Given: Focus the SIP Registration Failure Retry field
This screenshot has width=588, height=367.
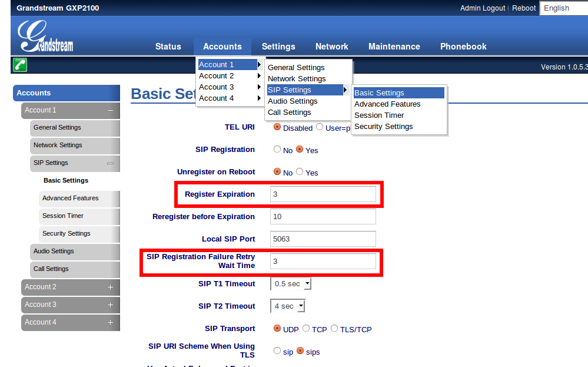Looking at the screenshot, I should point(323,261).
